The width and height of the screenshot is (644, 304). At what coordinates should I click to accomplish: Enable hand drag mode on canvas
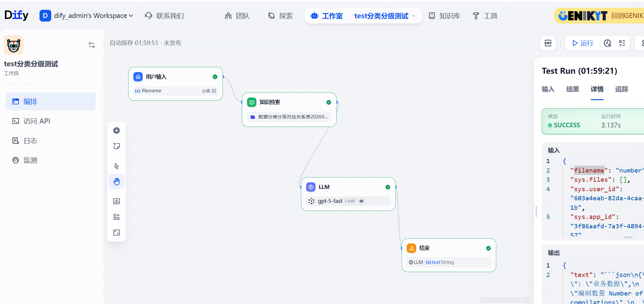117,181
